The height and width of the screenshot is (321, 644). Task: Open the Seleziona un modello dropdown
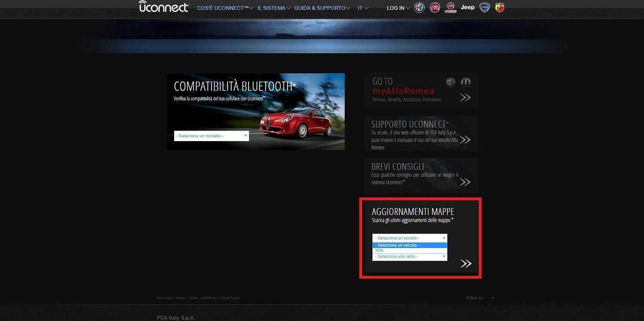[212, 136]
